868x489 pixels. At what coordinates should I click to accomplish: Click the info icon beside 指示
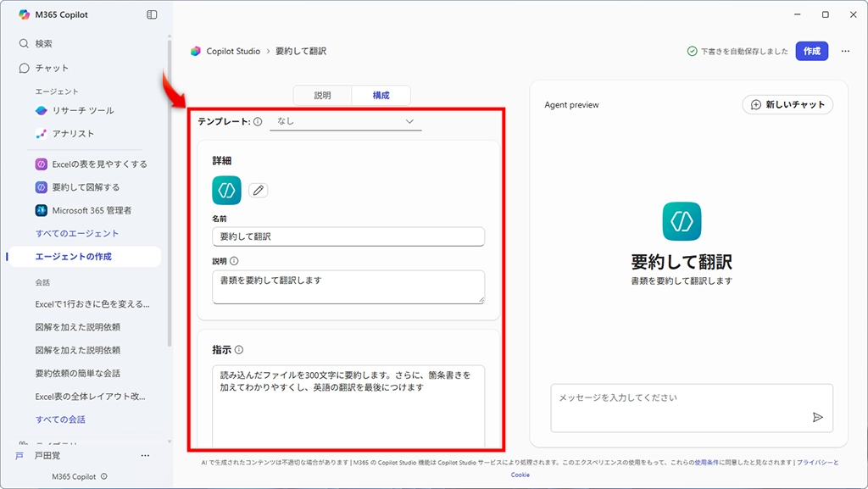coord(239,350)
